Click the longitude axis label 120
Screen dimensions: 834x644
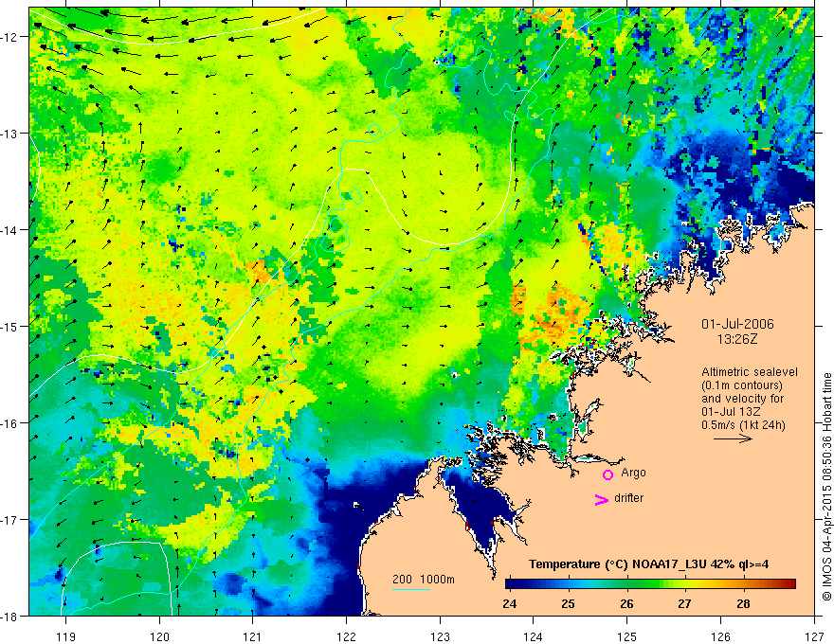[159, 636]
